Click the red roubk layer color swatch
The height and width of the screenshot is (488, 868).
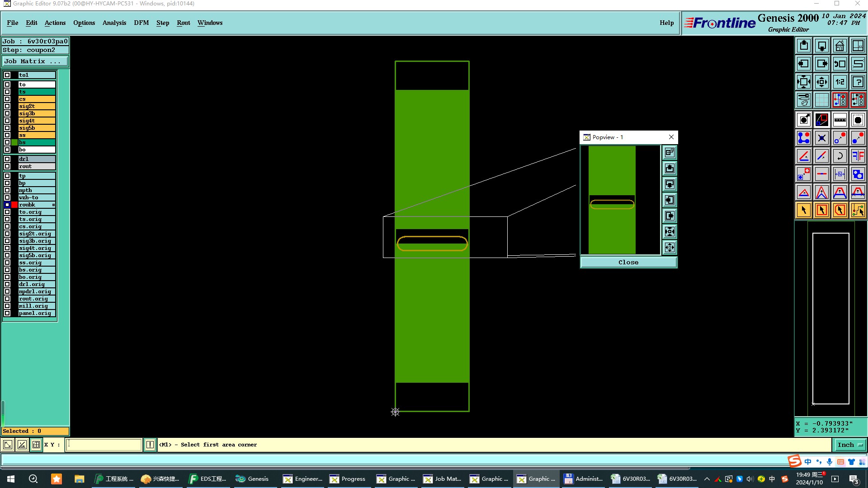pos(14,205)
